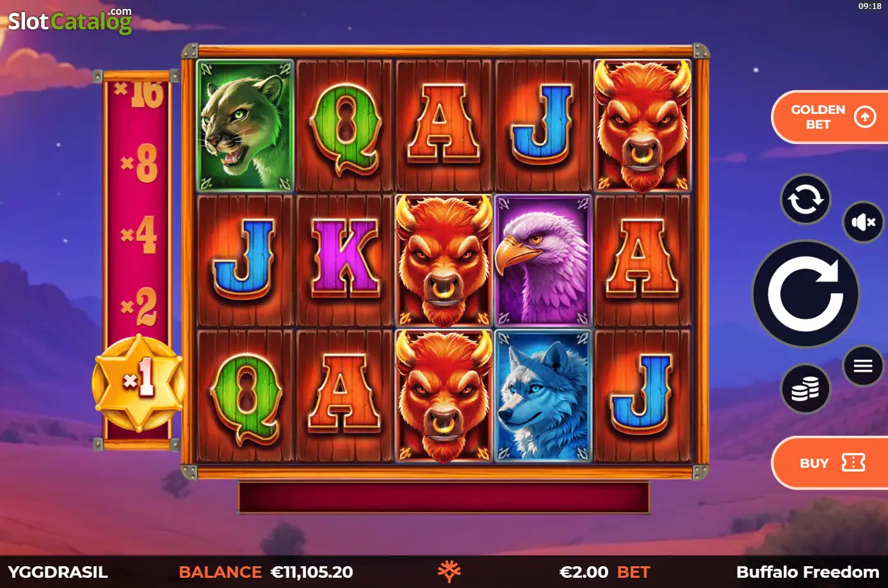Viewport: 888px width, 588px height.
Task: Click the x16 multiplier on the ladder
Action: tap(139, 93)
